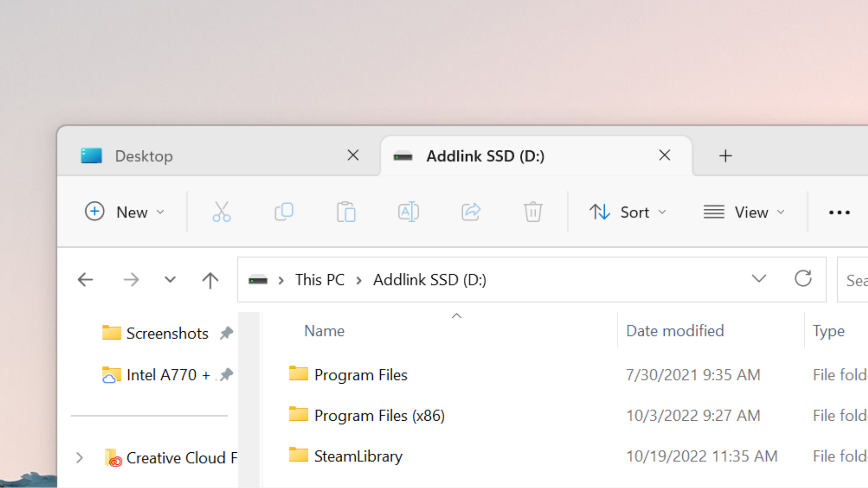Open the Share icon in the toolbar

[x=471, y=211]
